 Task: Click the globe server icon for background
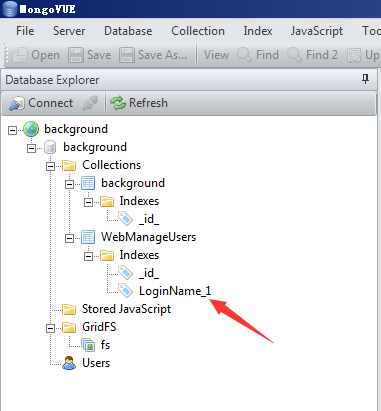[x=31, y=129]
